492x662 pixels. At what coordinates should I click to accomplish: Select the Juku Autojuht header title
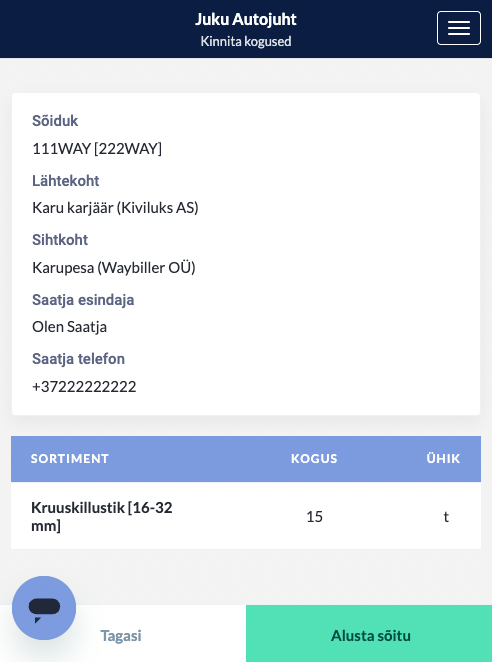246,19
